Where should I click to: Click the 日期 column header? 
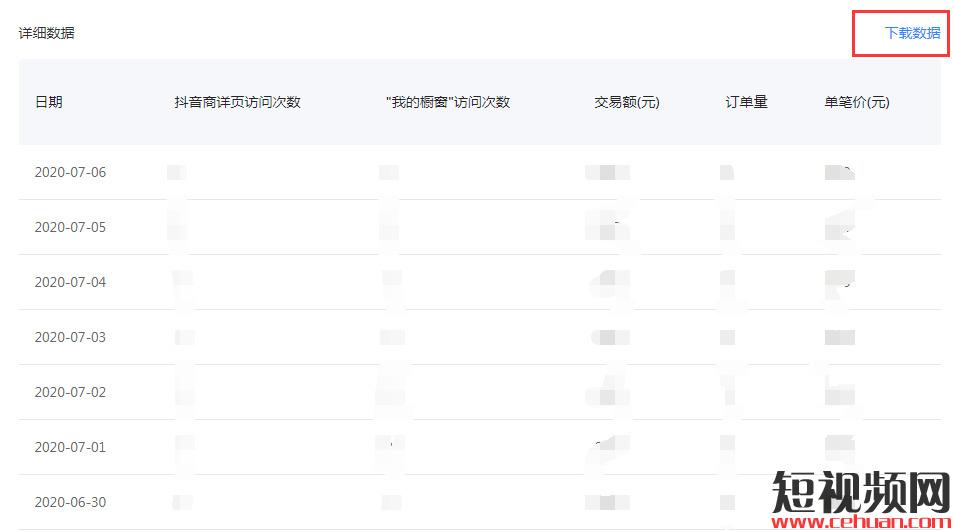[x=49, y=102]
